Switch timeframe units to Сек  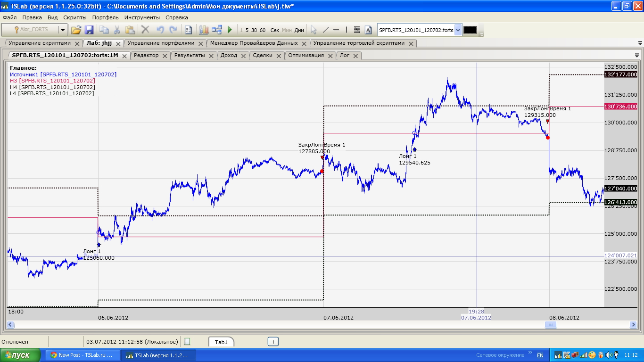tap(275, 30)
